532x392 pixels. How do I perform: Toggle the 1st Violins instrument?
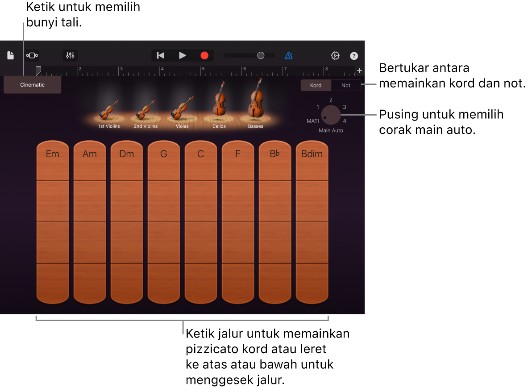pos(109,114)
